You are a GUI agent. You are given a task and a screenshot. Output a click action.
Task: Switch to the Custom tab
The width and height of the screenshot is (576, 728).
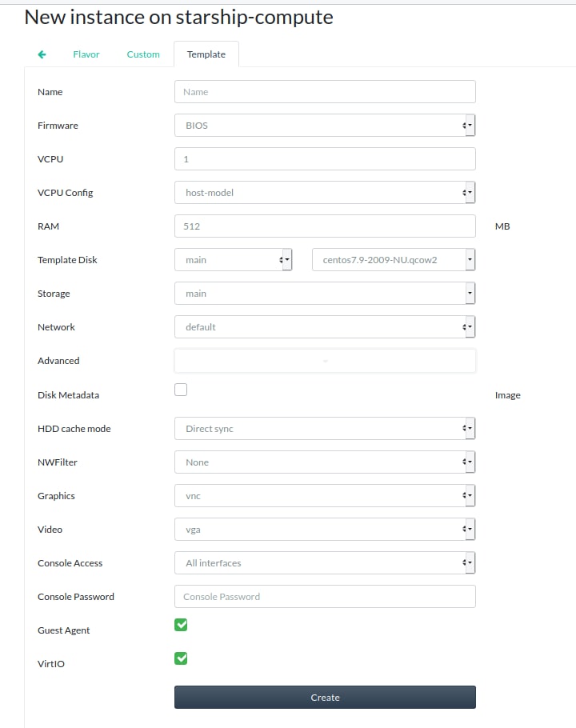point(143,54)
